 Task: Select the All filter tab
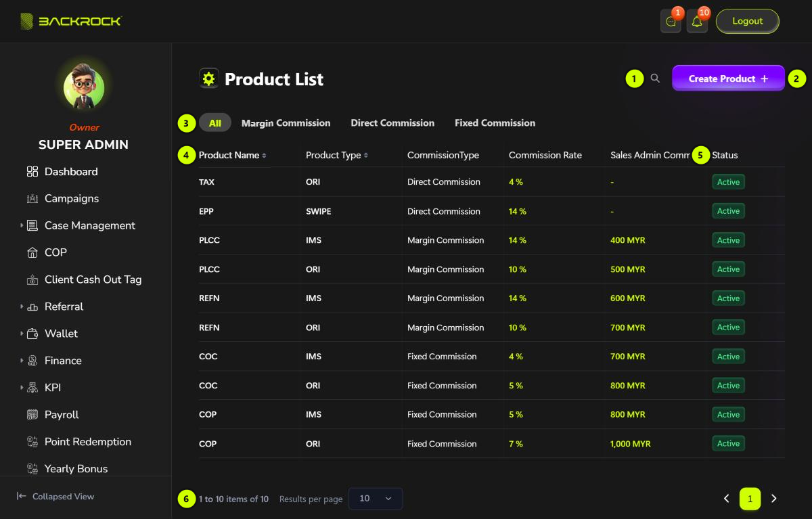(215, 122)
